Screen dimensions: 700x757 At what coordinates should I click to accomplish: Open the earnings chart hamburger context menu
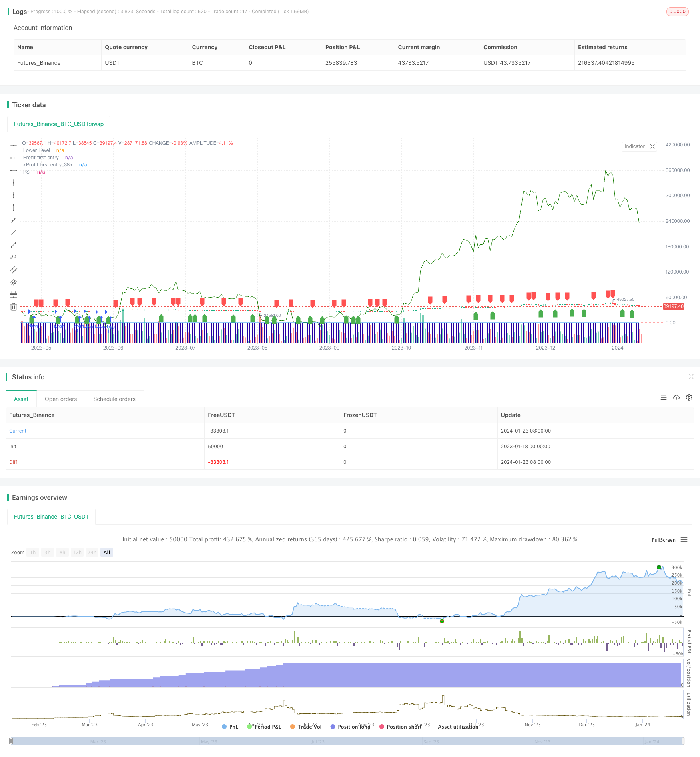click(684, 540)
